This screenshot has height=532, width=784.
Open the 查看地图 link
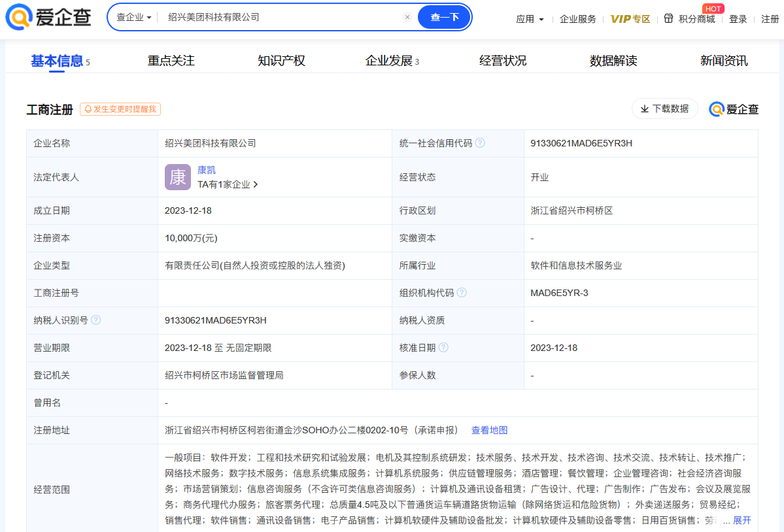click(489, 430)
